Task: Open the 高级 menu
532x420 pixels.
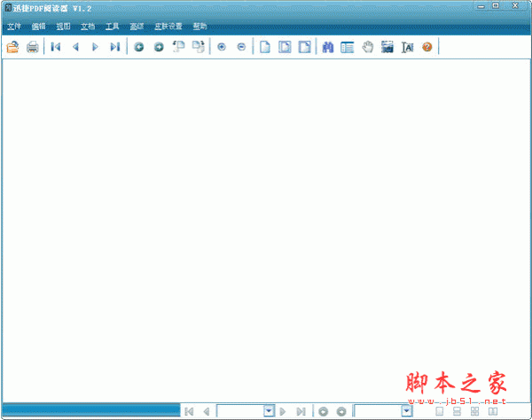Action: tap(137, 26)
